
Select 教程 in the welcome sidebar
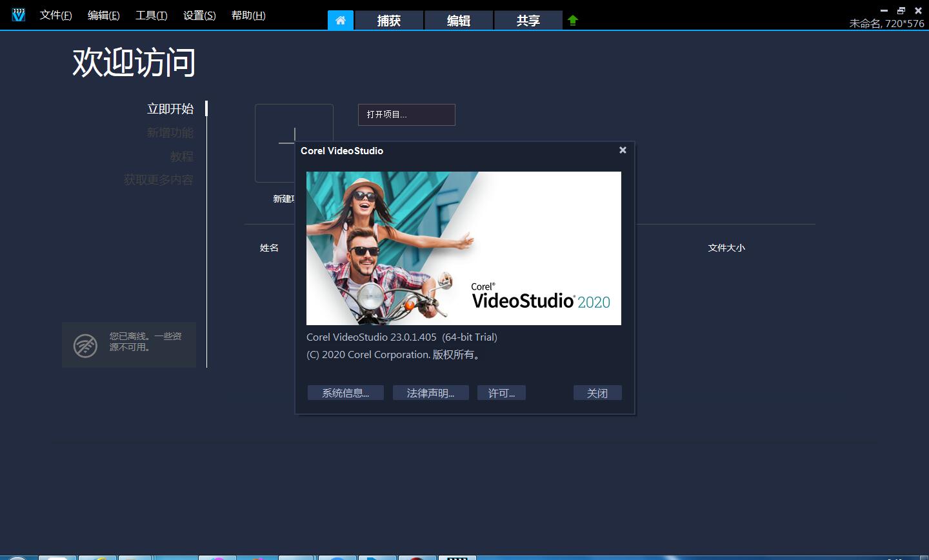[182, 156]
